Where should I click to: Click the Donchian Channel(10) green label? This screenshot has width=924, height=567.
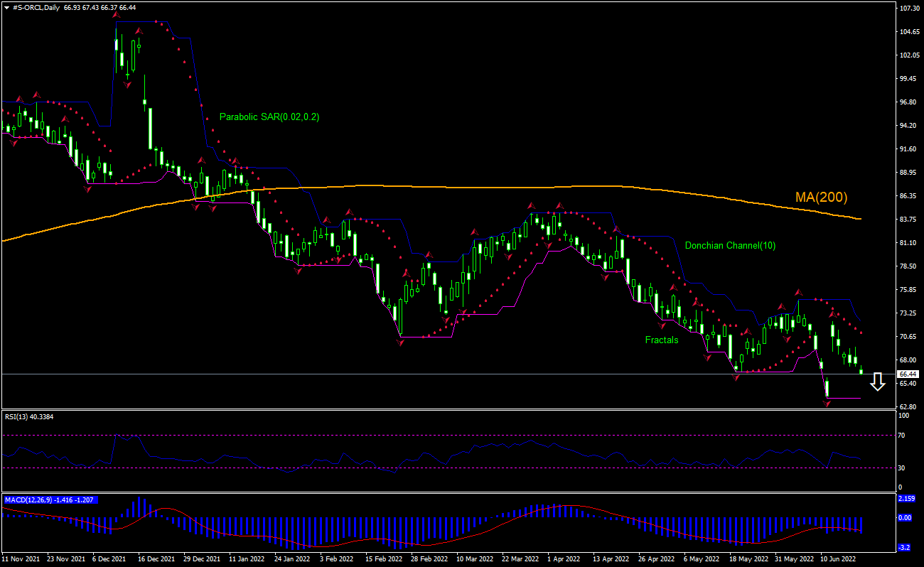click(731, 245)
